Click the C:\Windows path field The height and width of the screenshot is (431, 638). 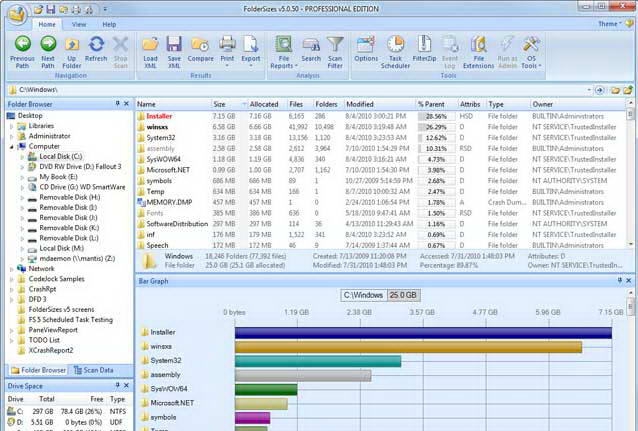[297, 90]
